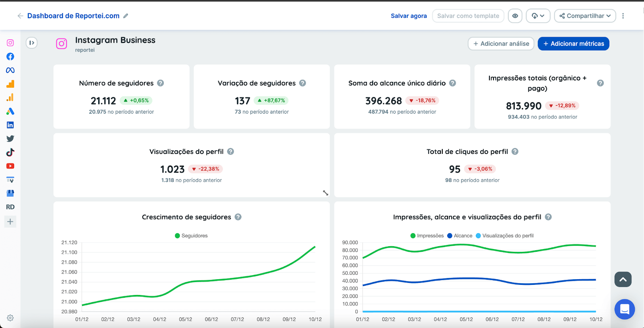Image resolution: width=644 pixels, height=328 pixels.
Task: Click the -3,06% badge
Action: point(480,169)
